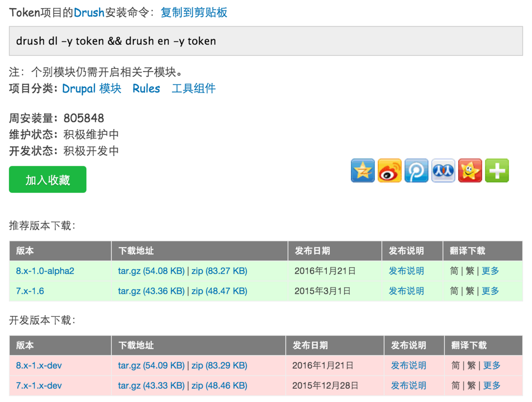Download zip (48.47 KB) for 7.x-1.6
532x402 pixels.
(x=219, y=291)
